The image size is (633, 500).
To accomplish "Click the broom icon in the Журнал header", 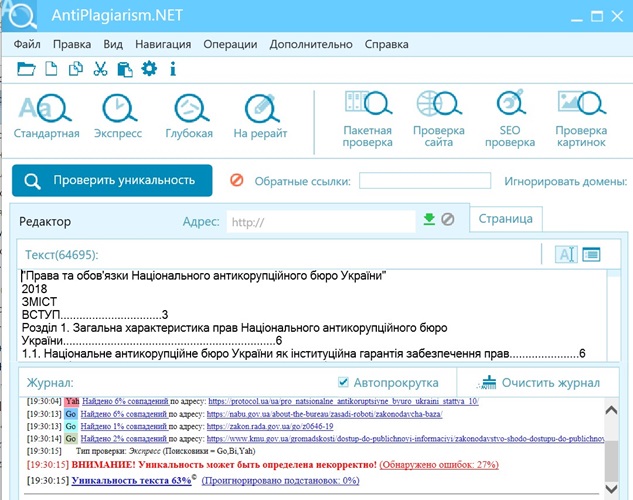I will tap(487, 383).
